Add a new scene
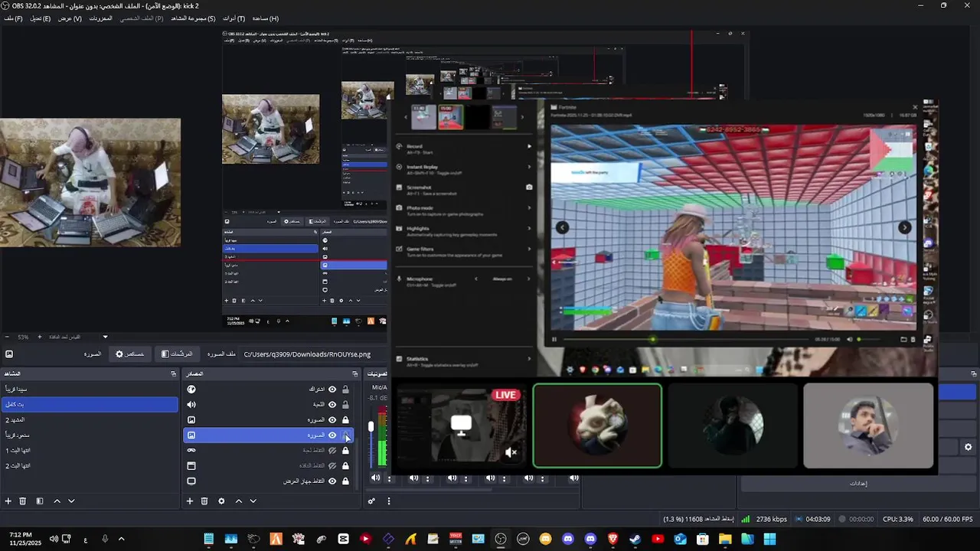This screenshot has width=980, height=551. 8,501
